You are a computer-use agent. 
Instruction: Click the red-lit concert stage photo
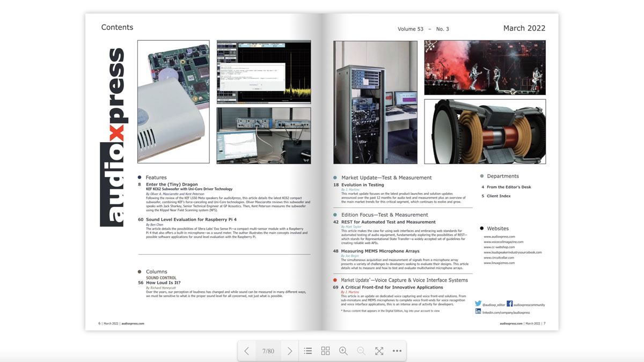pos(485,68)
